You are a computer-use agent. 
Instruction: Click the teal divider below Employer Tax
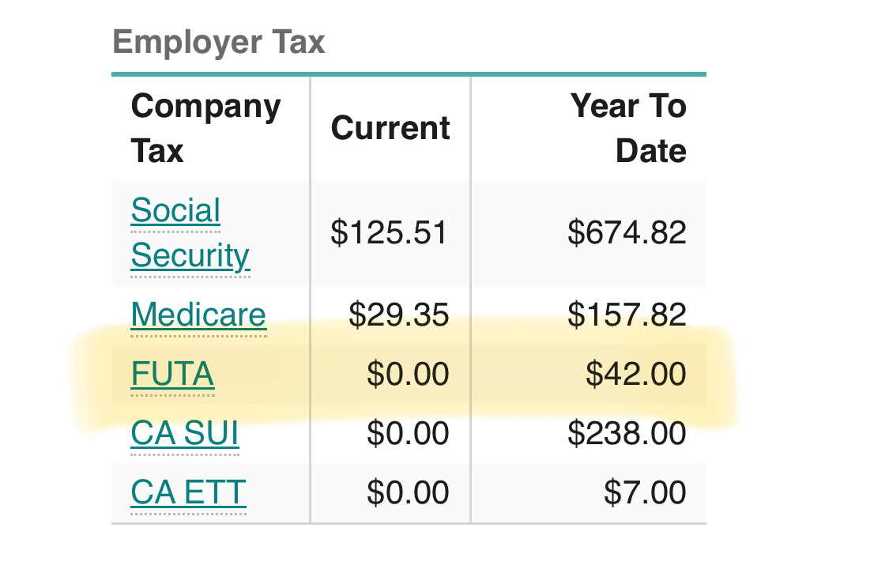[409, 74]
